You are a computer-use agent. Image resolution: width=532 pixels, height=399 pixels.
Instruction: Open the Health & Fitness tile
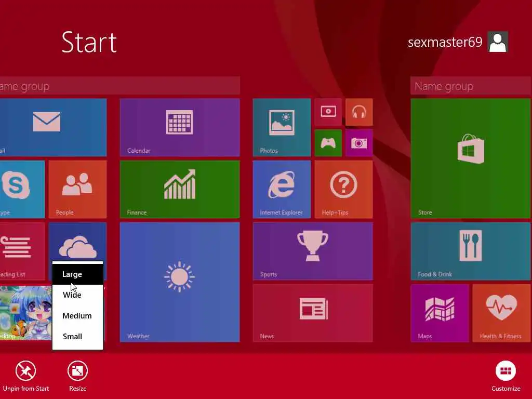click(501, 313)
